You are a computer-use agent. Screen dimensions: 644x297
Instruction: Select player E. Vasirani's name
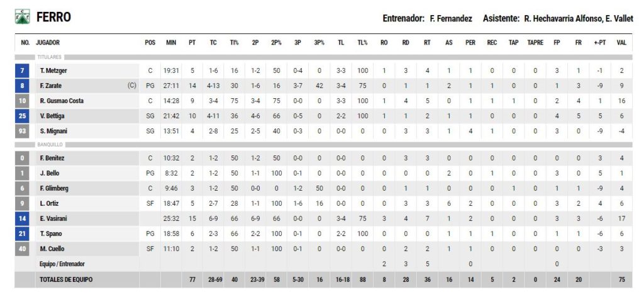(x=53, y=218)
